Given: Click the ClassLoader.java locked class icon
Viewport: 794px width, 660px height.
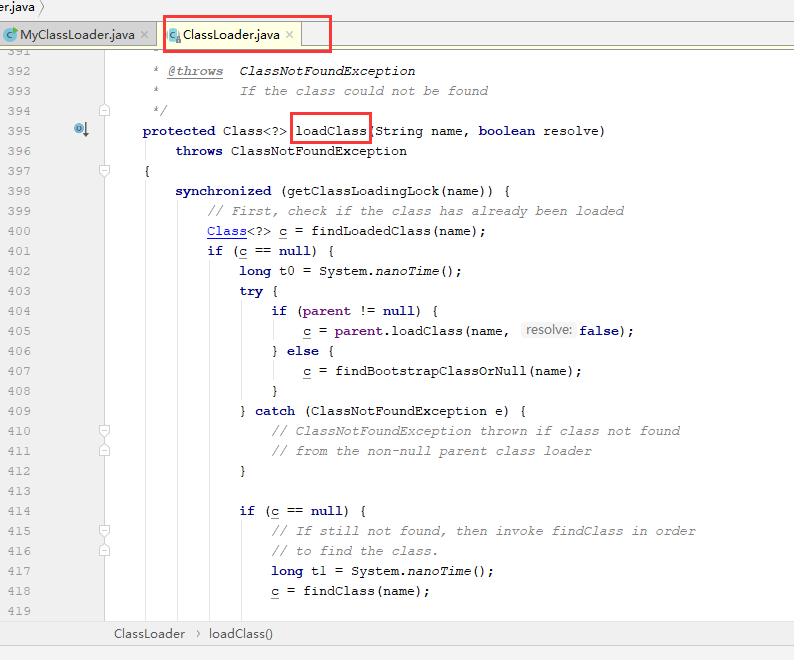Looking at the screenshot, I should [174, 35].
